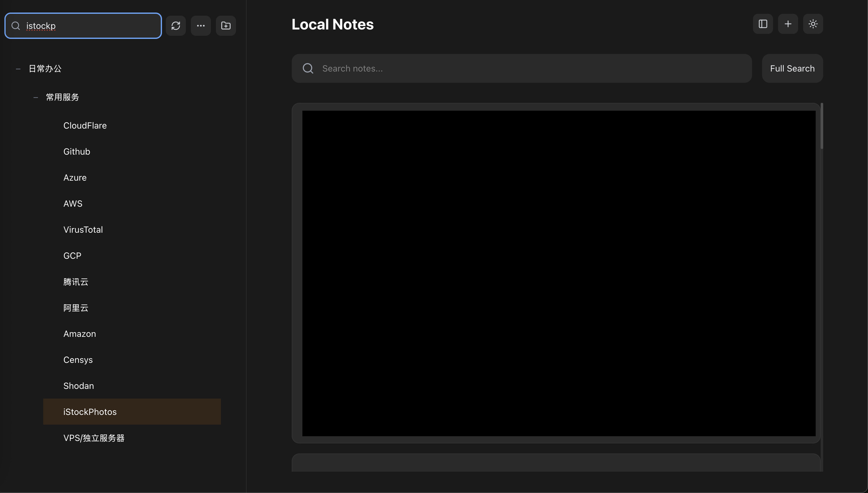Click the black note preview card
Screen dimensions: 868x493
point(558,273)
